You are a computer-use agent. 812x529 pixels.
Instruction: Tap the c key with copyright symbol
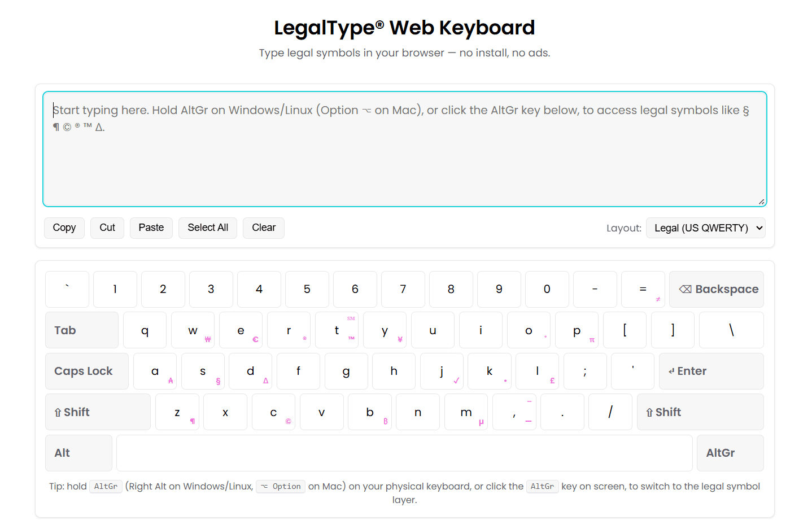coord(273,412)
